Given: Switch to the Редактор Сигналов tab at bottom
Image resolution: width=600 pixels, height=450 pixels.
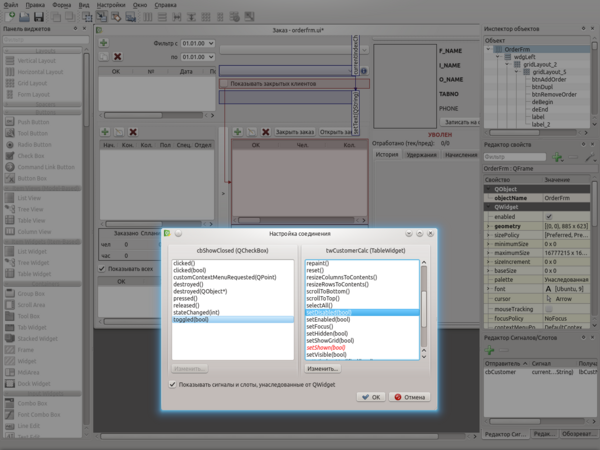Looking at the screenshot, I should click(503, 432).
